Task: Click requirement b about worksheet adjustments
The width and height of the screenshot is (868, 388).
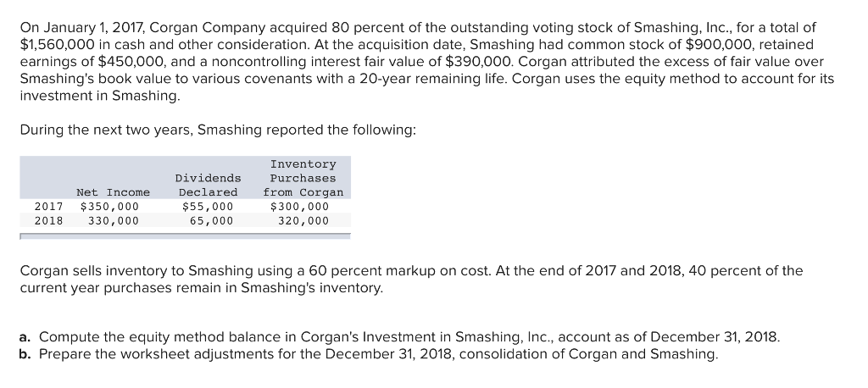Action: tap(368, 353)
